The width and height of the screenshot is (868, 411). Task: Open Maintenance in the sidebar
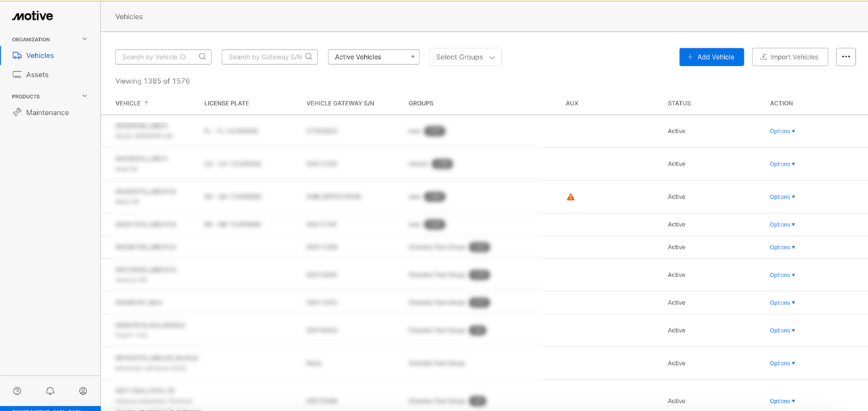coord(47,112)
